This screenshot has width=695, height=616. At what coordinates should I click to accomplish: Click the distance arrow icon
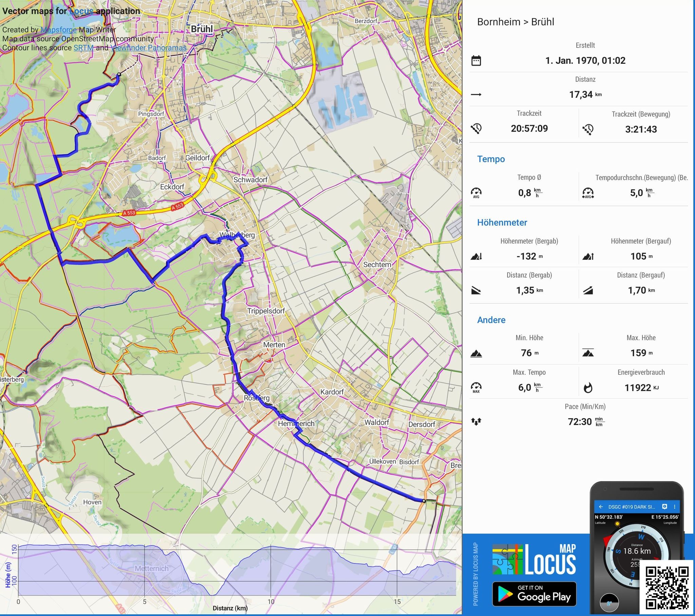[476, 95]
